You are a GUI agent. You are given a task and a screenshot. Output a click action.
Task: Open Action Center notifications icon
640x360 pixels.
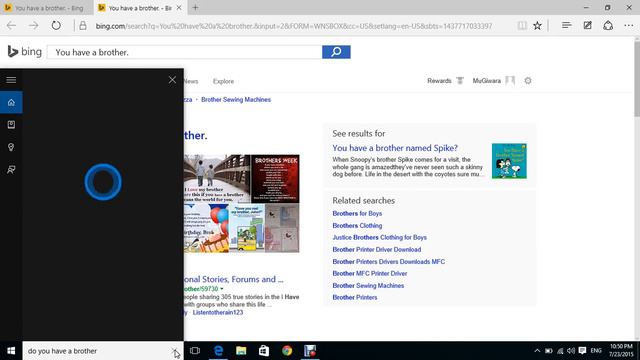coord(582,351)
